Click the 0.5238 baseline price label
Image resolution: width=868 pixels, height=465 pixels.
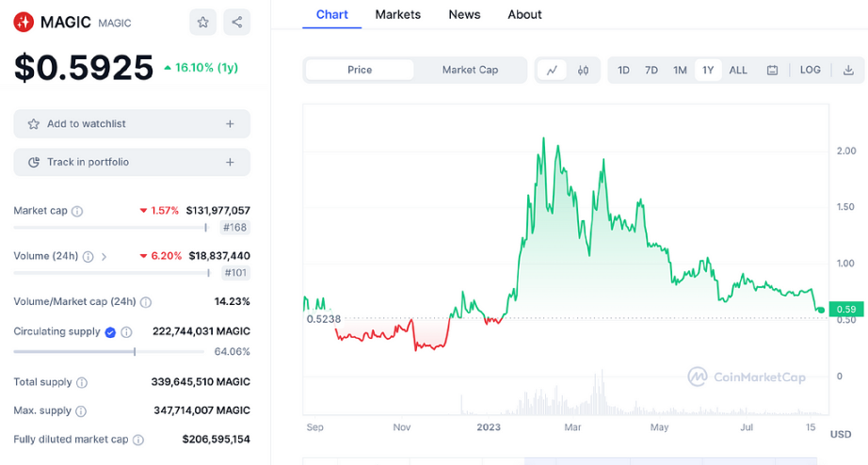(324, 319)
